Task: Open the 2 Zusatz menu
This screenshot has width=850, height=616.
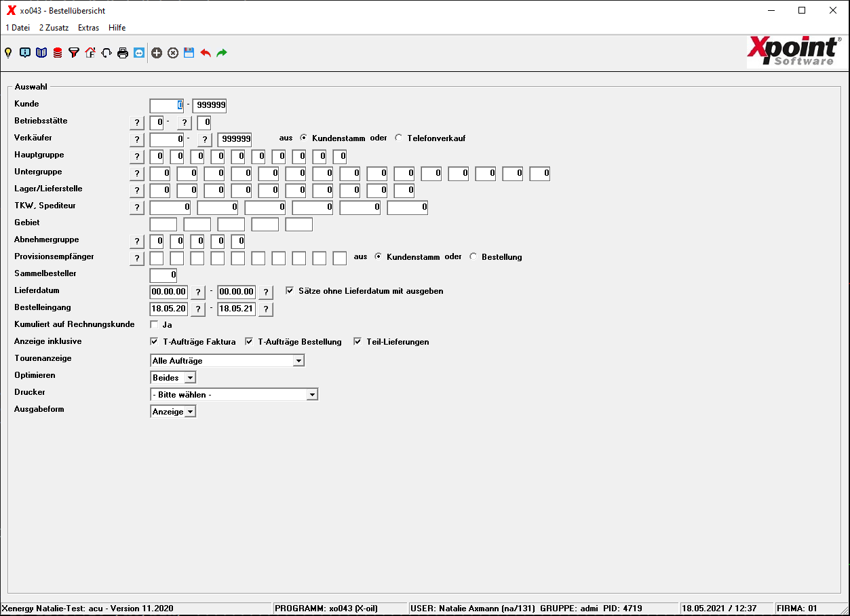Action: [x=54, y=28]
